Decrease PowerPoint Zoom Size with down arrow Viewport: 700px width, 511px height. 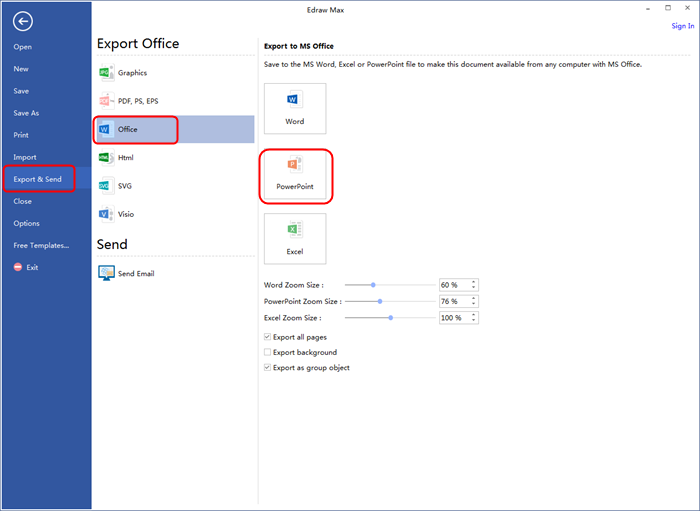point(474,304)
